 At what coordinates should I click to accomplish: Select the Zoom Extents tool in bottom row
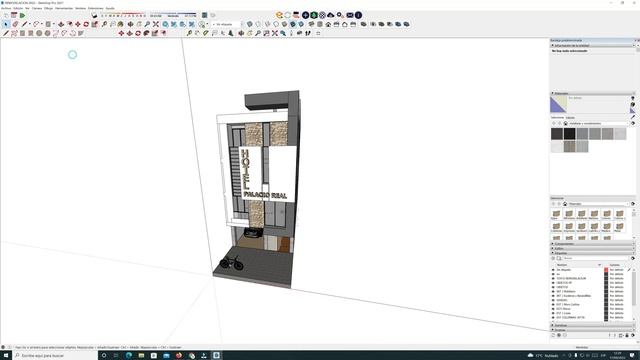point(275,33)
